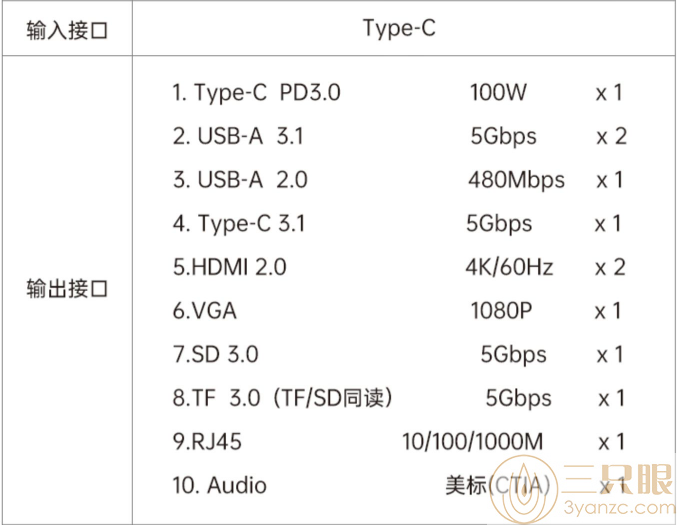
Task: Click the 100W power value
Action: coord(498,92)
